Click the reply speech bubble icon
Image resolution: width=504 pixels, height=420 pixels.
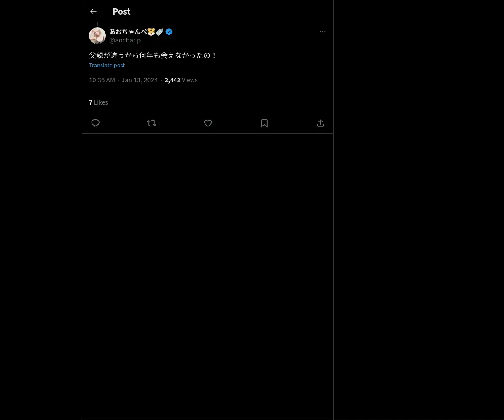click(95, 123)
